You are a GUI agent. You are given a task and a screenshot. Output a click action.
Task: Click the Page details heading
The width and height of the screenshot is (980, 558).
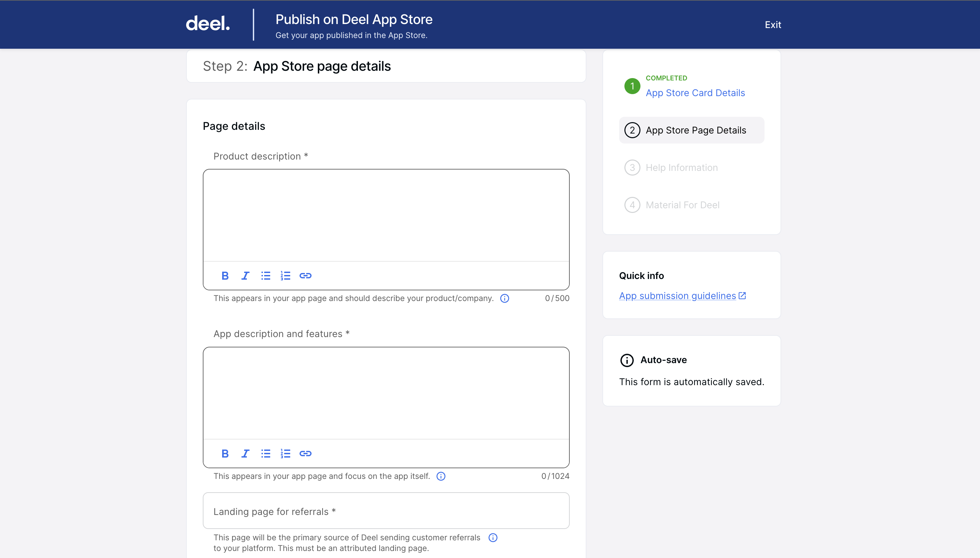234,126
